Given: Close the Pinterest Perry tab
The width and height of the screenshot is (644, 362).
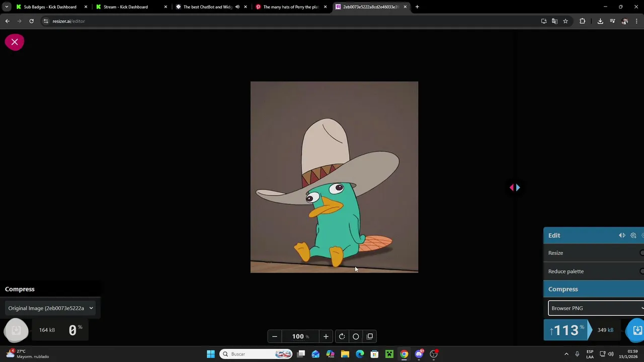Looking at the screenshot, I should click(x=325, y=7).
